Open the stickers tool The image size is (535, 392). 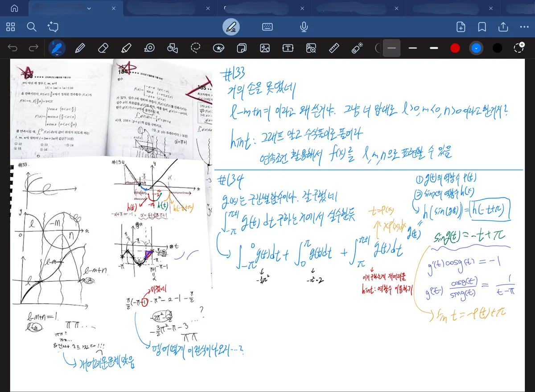(x=218, y=48)
